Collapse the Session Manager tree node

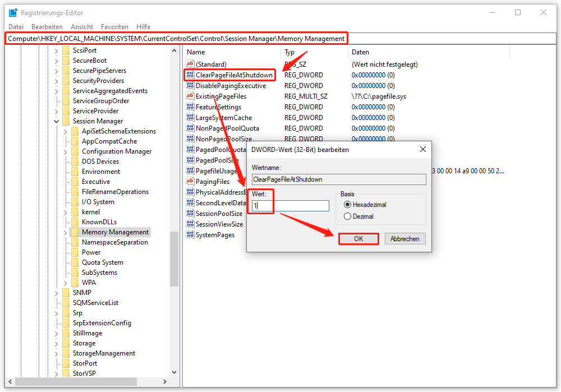click(56, 121)
